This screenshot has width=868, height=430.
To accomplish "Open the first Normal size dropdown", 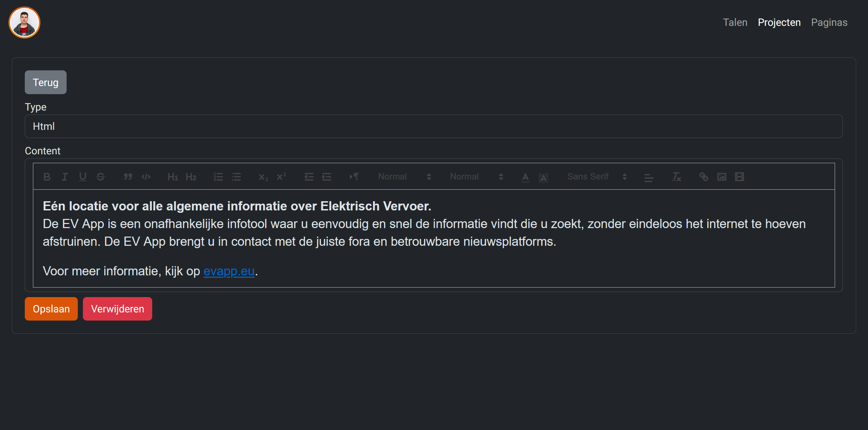I will coord(404,177).
